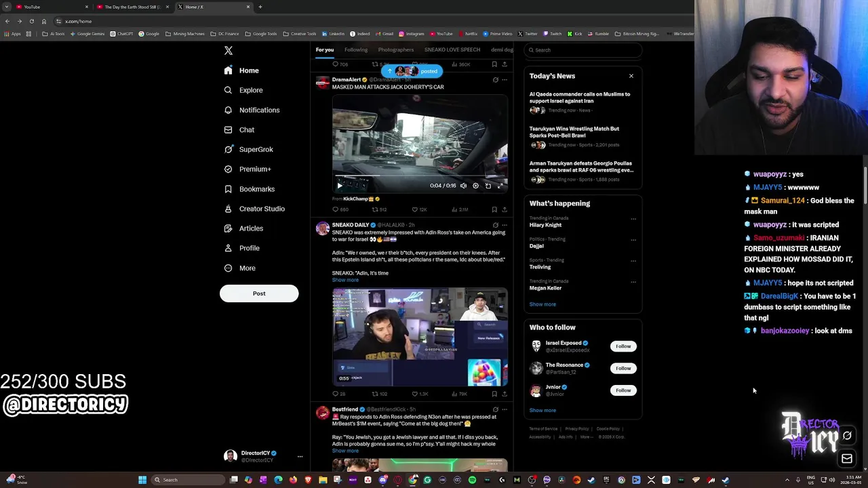
Task: Open Notifications in the sidebar
Action: (x=252, y=110)
